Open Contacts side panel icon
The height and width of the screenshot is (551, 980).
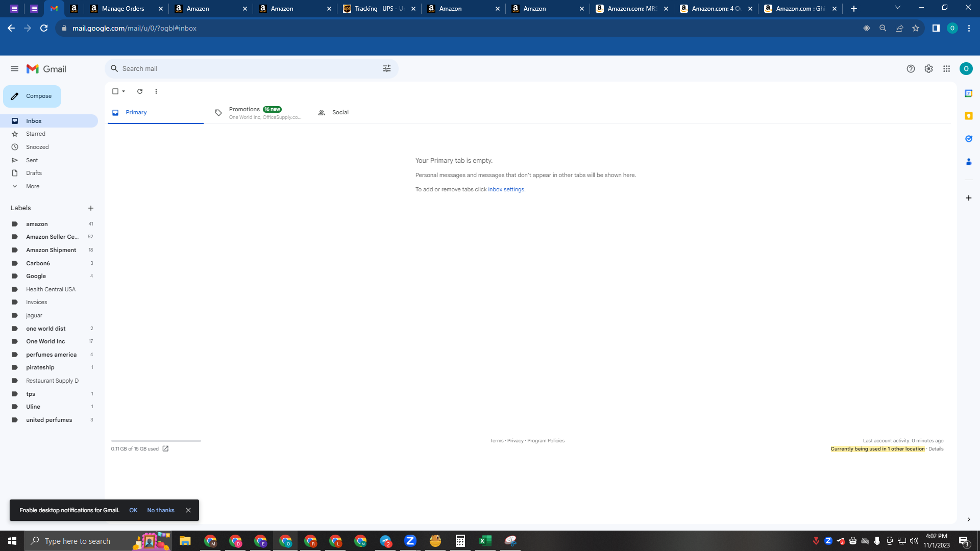coord(968,162)
